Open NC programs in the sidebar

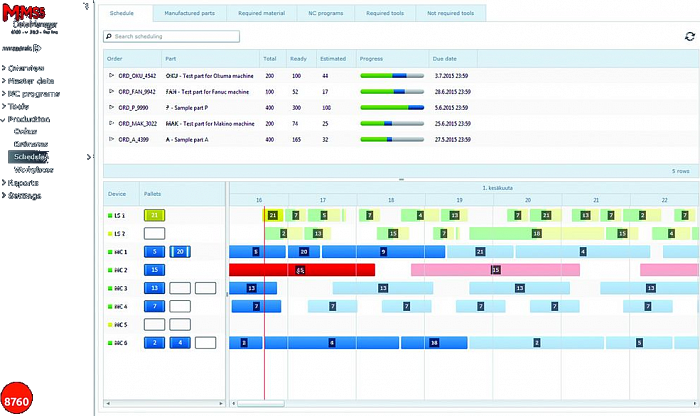[x=33, y=94]
